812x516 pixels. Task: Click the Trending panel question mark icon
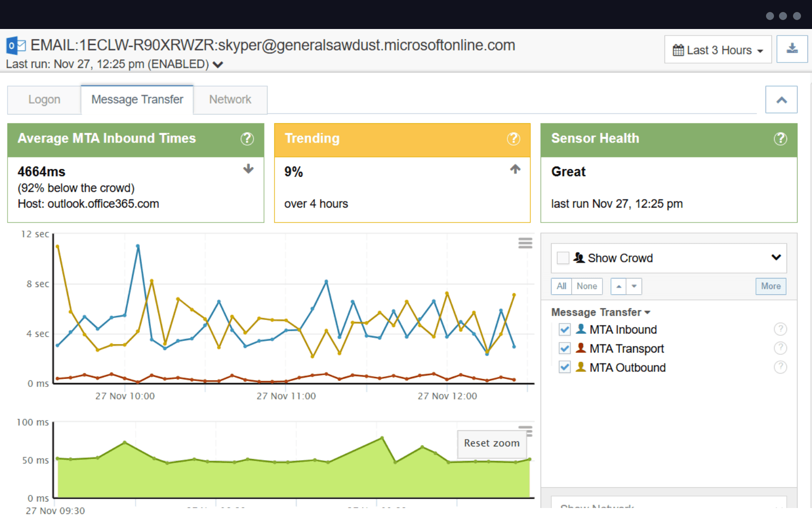[514, 139]
